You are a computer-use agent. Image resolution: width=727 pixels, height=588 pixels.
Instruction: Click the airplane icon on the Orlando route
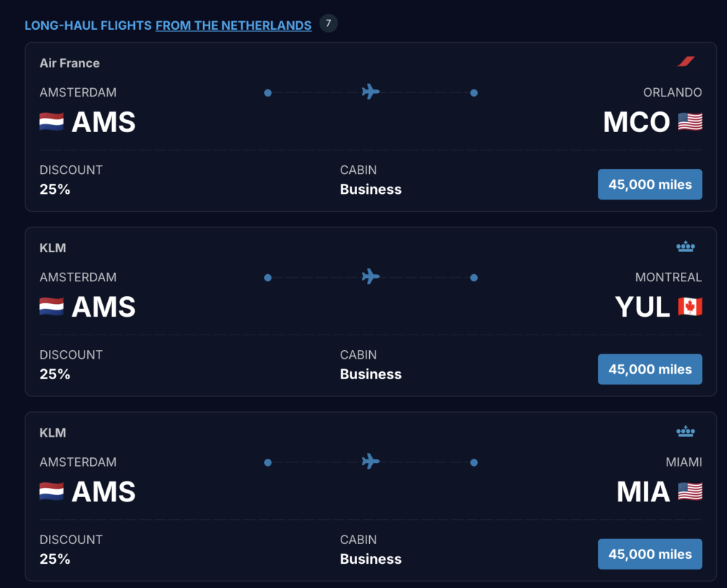click(371, 92)
